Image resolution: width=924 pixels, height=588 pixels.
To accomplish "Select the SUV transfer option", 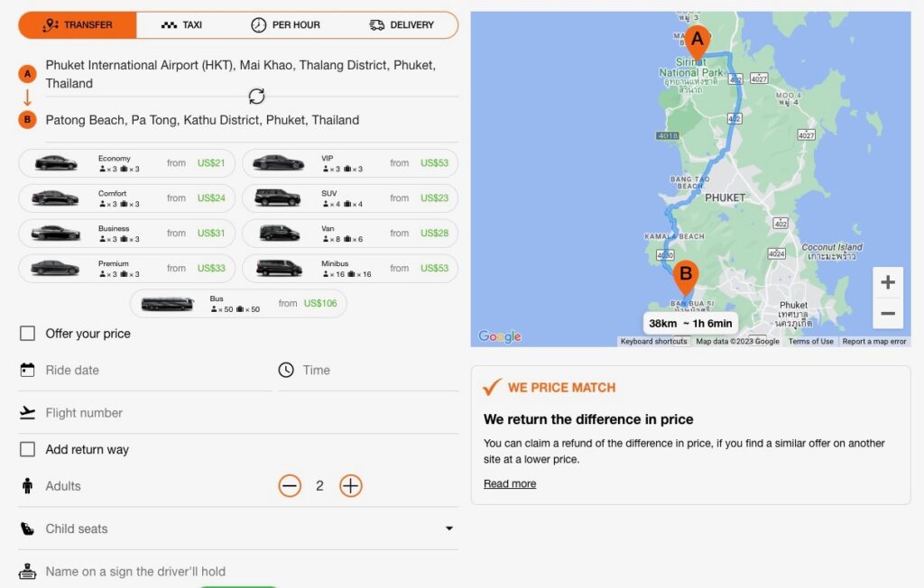I will 350,198.
